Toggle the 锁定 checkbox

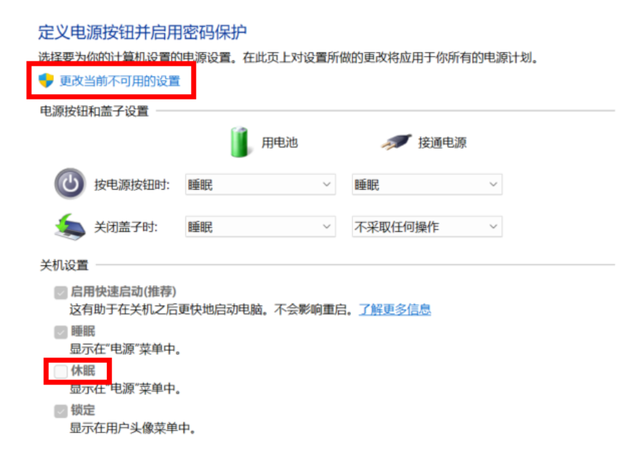(61, 411)
